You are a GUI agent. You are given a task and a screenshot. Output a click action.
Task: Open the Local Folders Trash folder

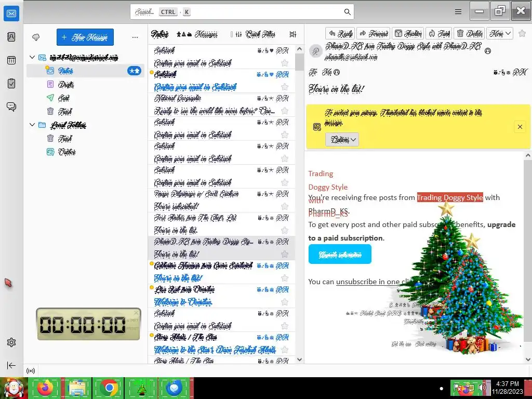[x=85, y=138]
